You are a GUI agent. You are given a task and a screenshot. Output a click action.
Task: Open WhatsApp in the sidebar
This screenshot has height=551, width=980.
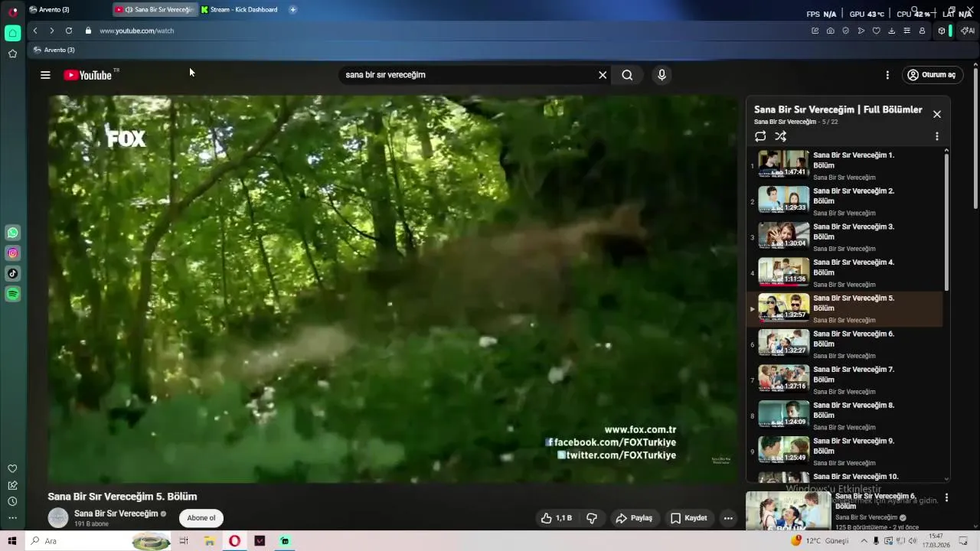13,233
